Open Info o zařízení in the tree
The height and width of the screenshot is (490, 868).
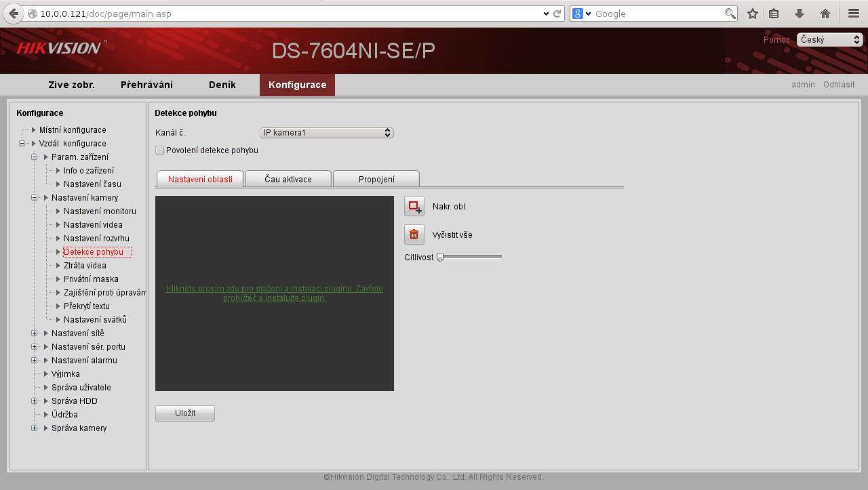89,171
